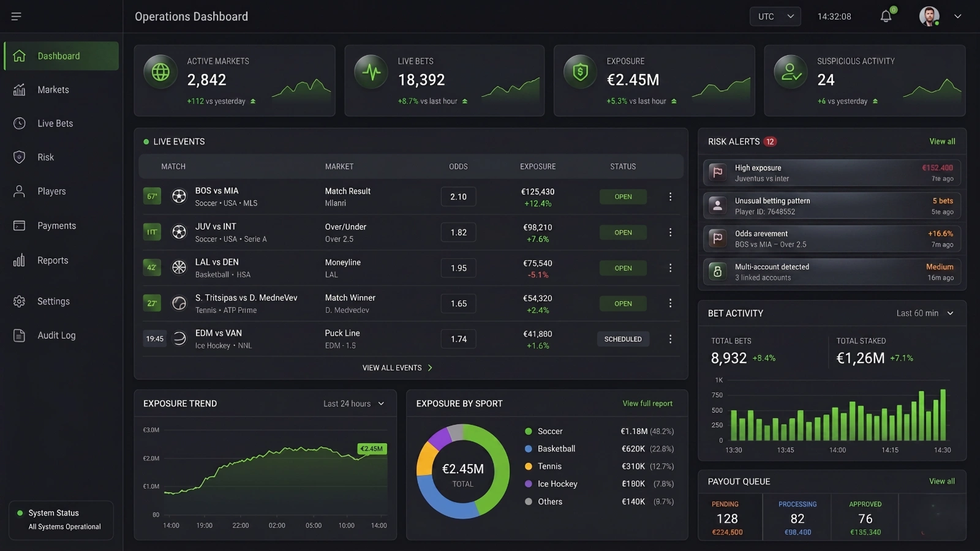Screen dimensions: 980x551
Task: Open the Last 24 hours dropdown
Action: pos(354,403)
